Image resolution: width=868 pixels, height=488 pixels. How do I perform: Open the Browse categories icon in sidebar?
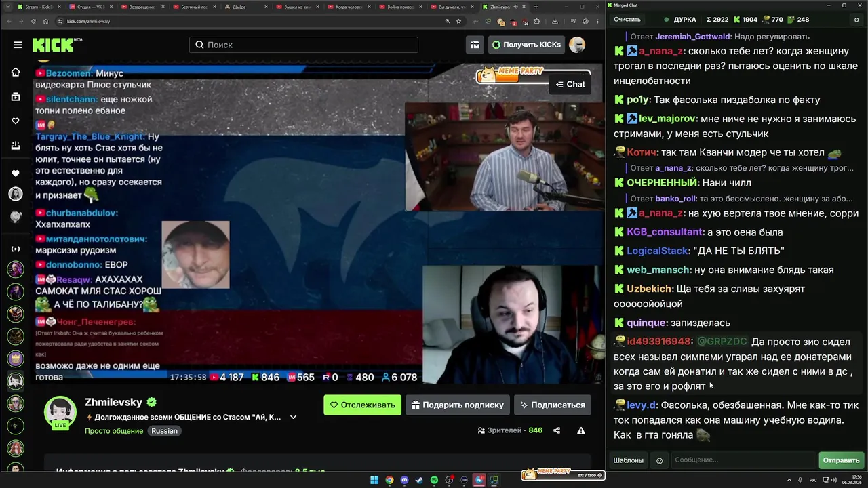click(x=16, y=97)
